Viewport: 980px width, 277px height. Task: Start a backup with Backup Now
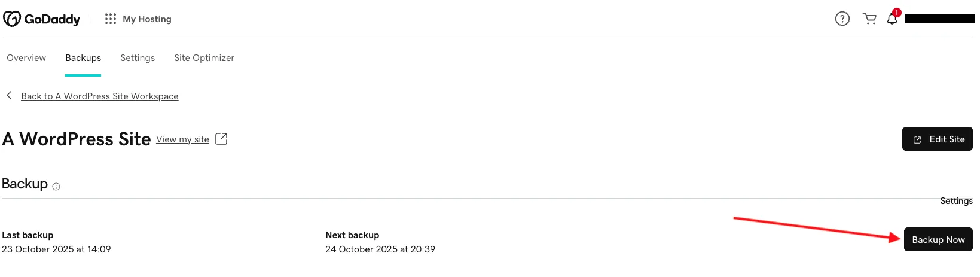938,239
